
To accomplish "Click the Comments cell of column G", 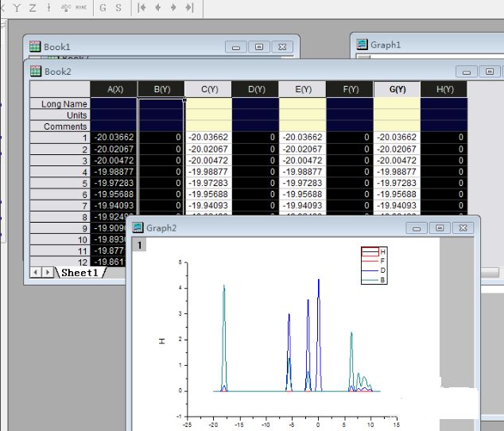I will tap(397, 126).
